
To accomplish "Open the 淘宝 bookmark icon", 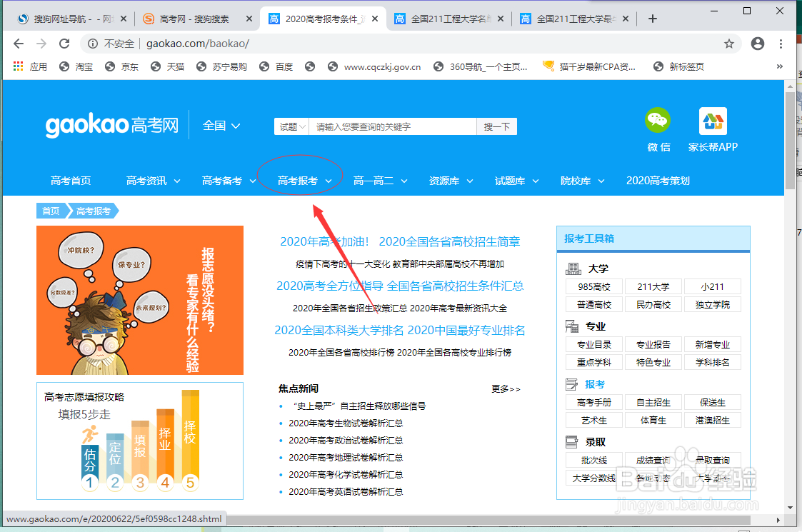I will click(65, 66).
